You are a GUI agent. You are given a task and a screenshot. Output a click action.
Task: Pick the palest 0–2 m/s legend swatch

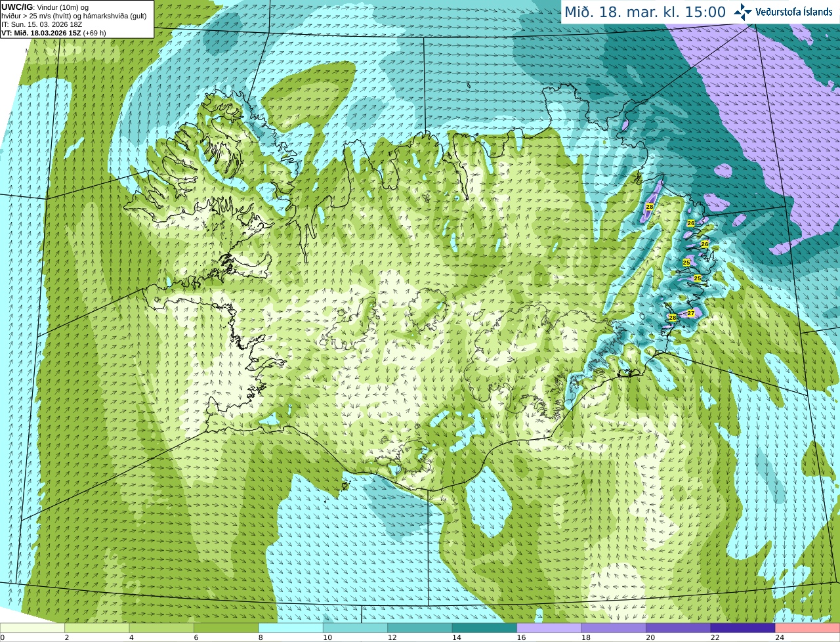coord(32,628)
